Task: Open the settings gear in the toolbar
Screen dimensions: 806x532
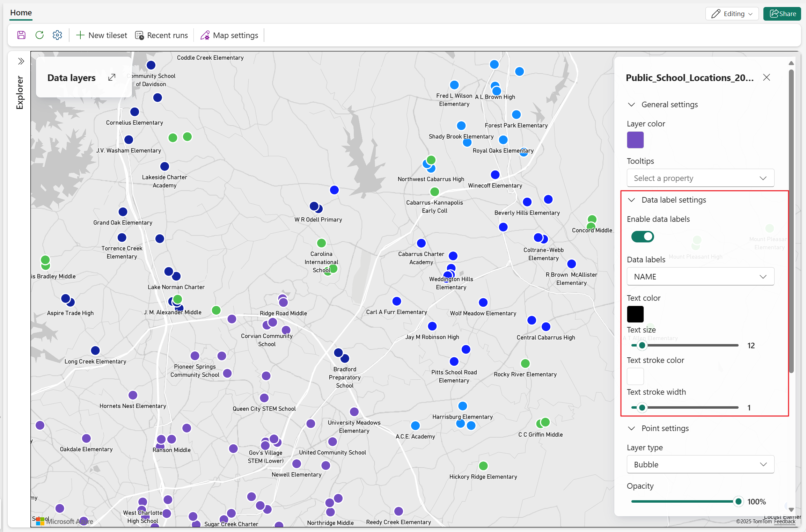Action: [x=57, y=35]
